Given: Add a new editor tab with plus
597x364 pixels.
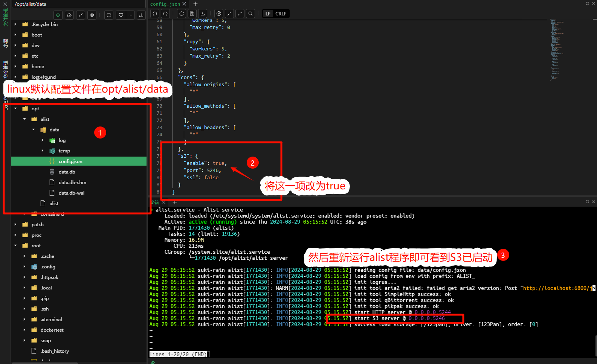Looking at the screenshot, I should [195, 4].
